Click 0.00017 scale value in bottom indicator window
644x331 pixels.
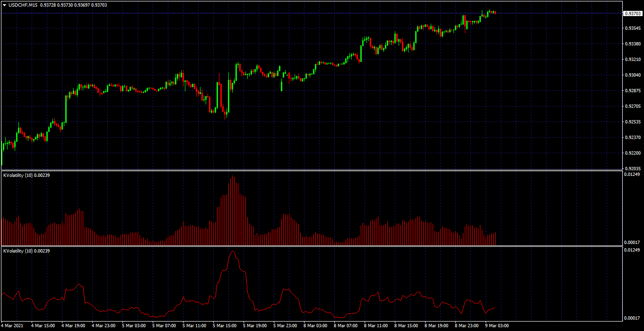pyautogui.click(x=633, y=318)
